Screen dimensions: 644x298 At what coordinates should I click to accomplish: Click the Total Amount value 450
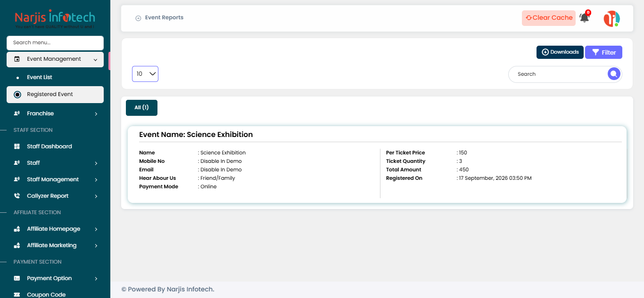(464, 170)
